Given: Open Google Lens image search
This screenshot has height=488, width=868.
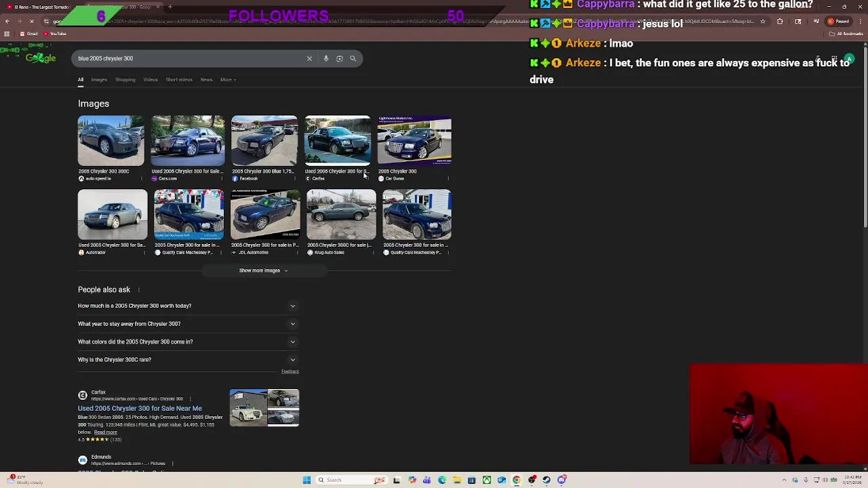Looking at the screenshot, I should coord(339,58).
